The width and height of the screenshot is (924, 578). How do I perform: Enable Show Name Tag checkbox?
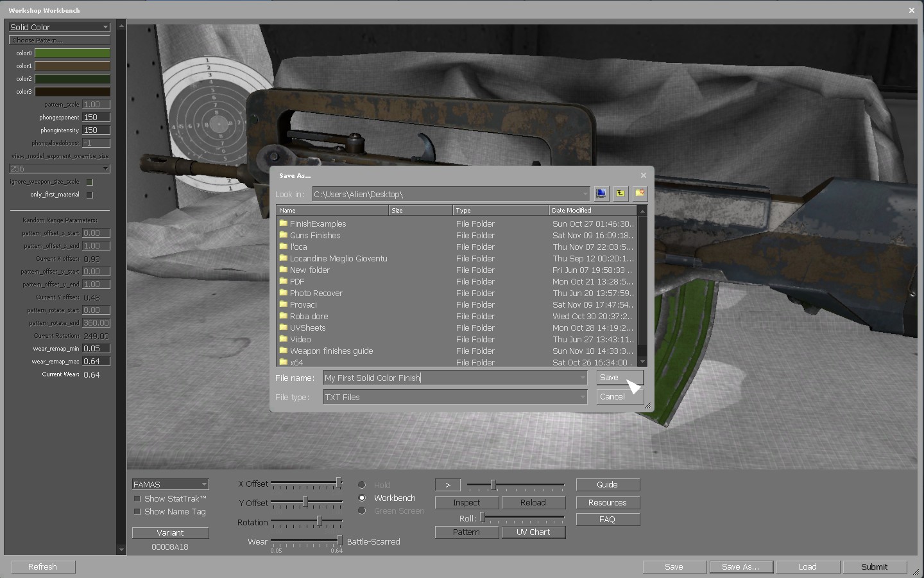pos(137,512)
